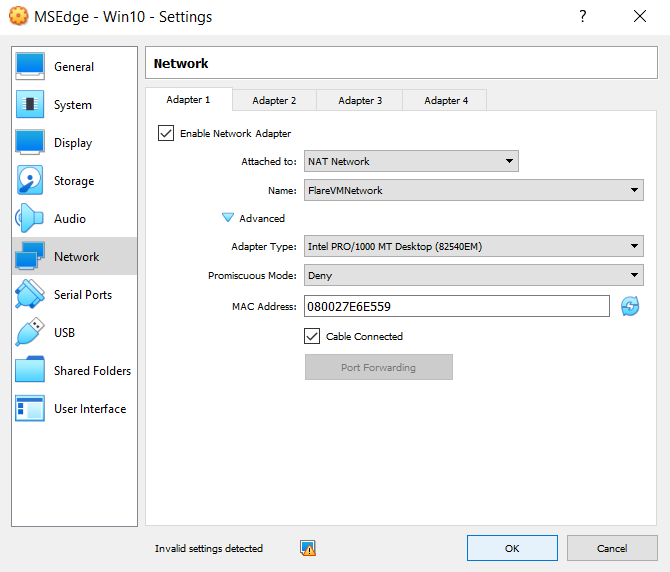
Task: Open the Audio speaker icon
Action: pos(30,218)
